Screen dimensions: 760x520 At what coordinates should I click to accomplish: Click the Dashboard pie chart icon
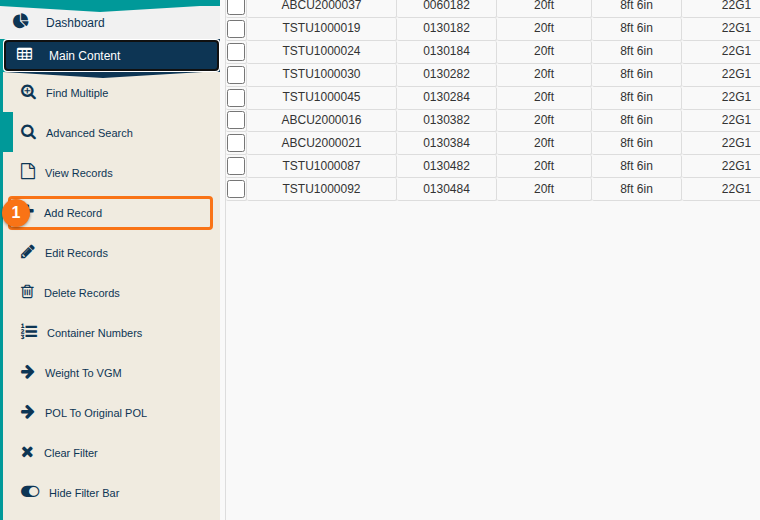(21, 21)
